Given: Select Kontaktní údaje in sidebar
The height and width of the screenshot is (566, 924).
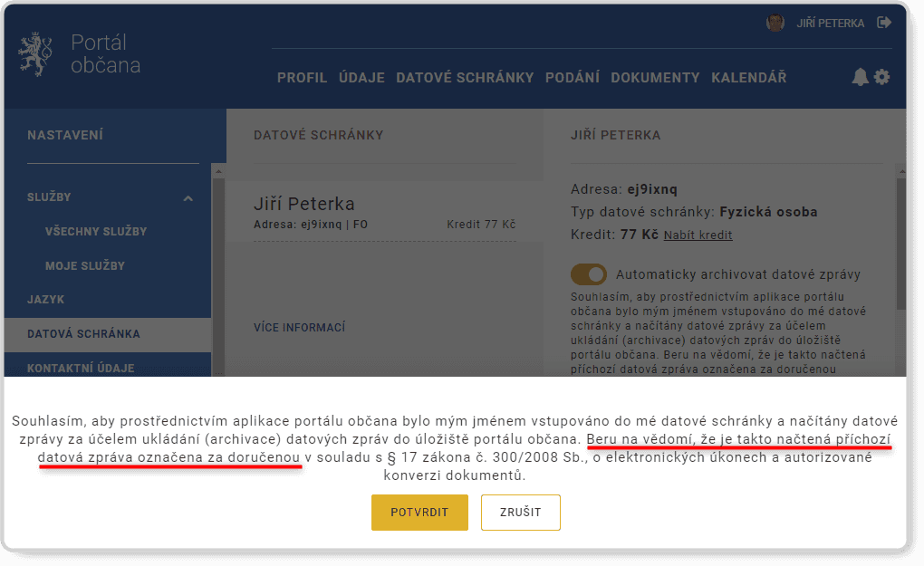Looking at the screenshot, I should [x=81, y=369].
